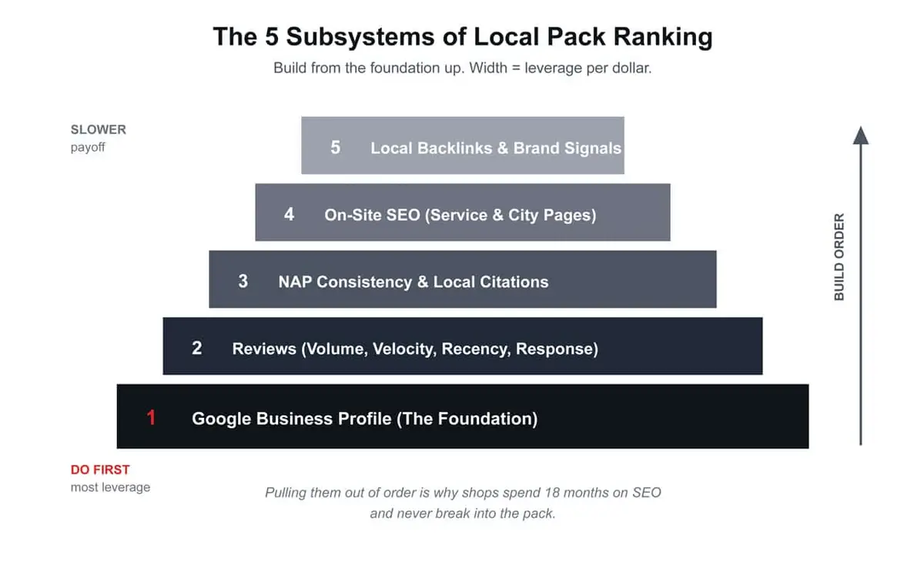Click the 'NAP Consistency & Local Citations' tier
Screen dimensions: 924x578
coord(463,279)
